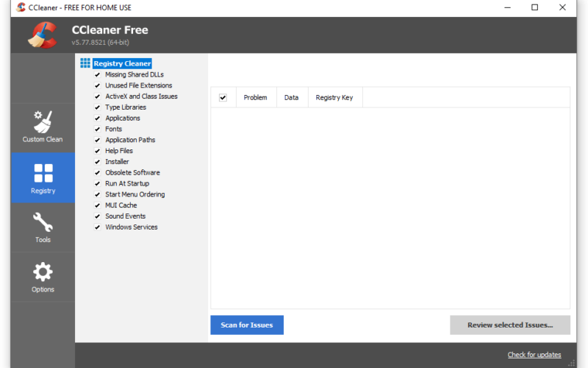The image size is (588, 368).
Task: Sort results by Registry Key column
Action: coord(335,98)
